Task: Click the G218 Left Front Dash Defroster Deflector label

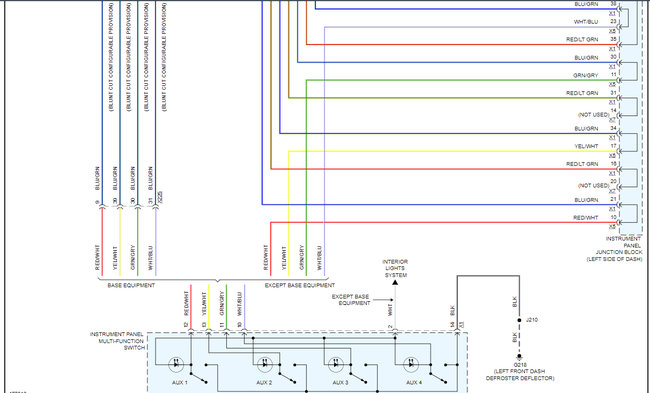Action: 520,371
